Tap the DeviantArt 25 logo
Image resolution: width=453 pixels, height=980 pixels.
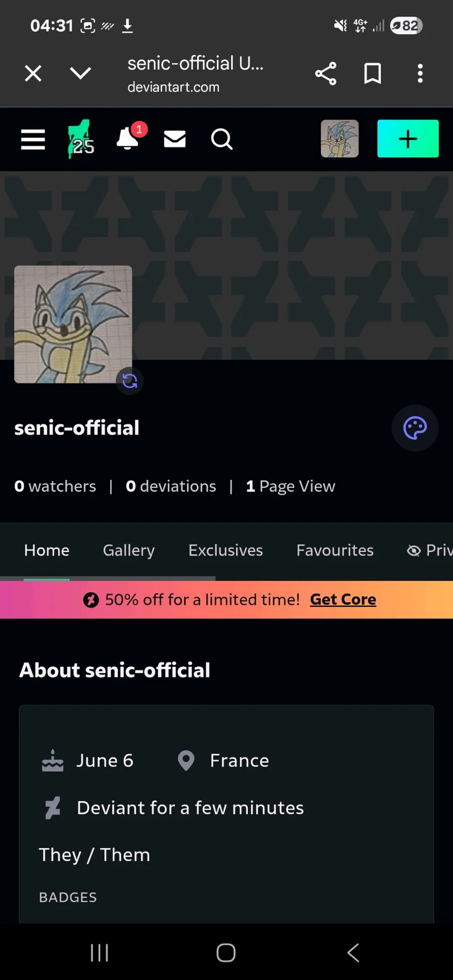(x=81, y=139)
